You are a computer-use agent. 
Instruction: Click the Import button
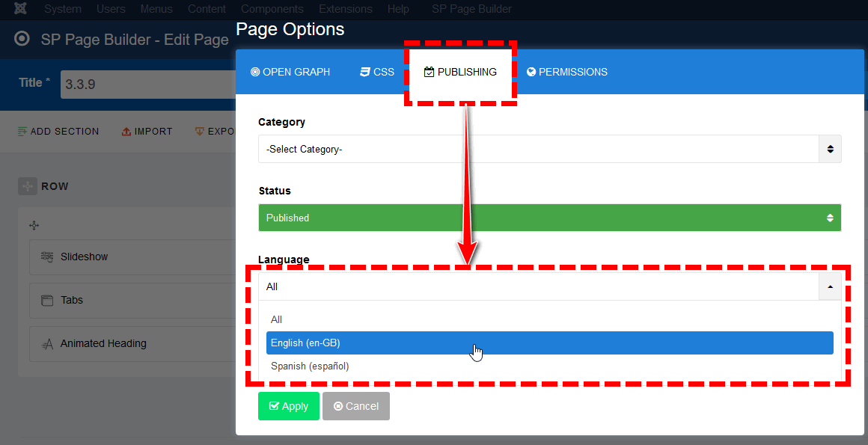[x=147, y=131]
